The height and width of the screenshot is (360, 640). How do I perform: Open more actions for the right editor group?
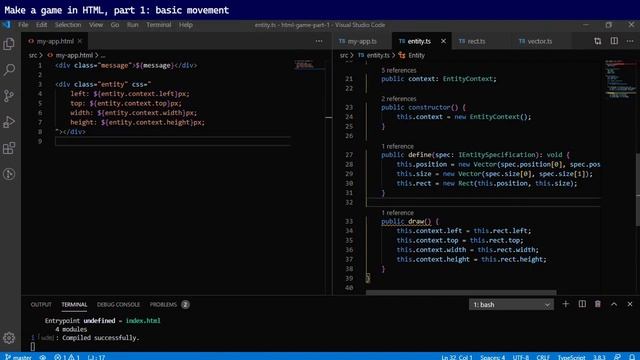[630, 41]
